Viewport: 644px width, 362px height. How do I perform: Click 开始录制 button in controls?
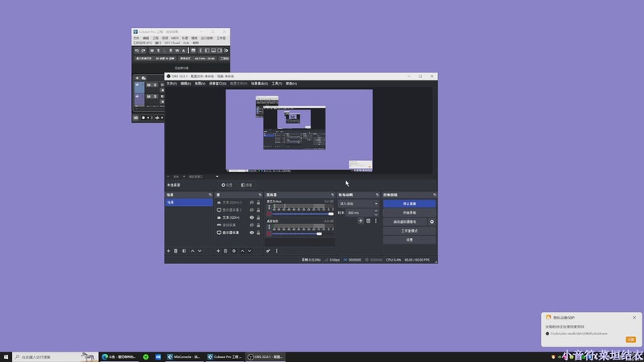[x=409, y=212]
